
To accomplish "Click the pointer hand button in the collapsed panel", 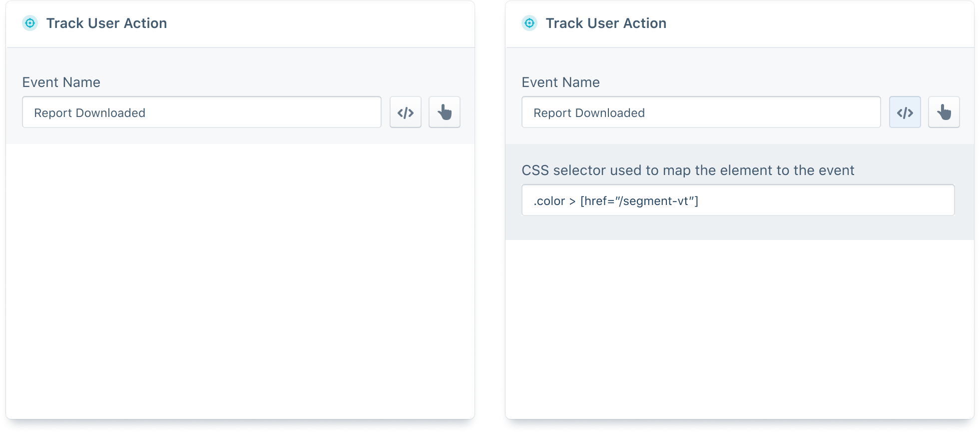I will tap(445, 112).
